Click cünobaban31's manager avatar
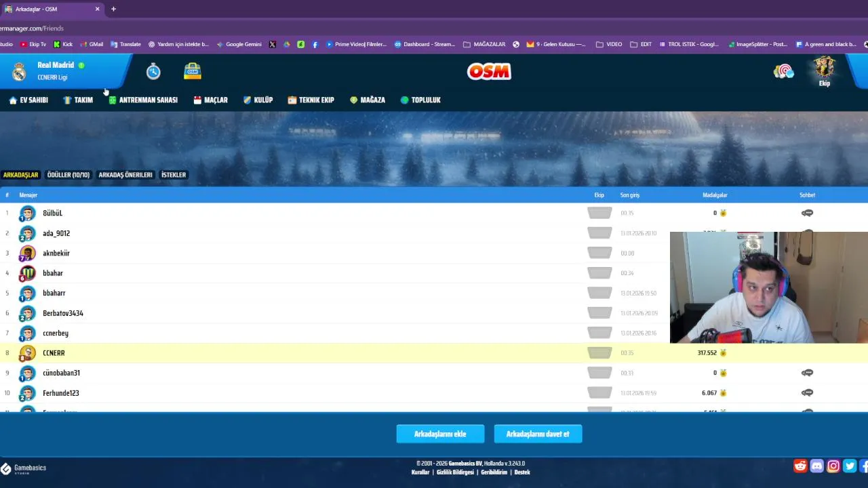The image size is (868, 488). click(27, 373)
